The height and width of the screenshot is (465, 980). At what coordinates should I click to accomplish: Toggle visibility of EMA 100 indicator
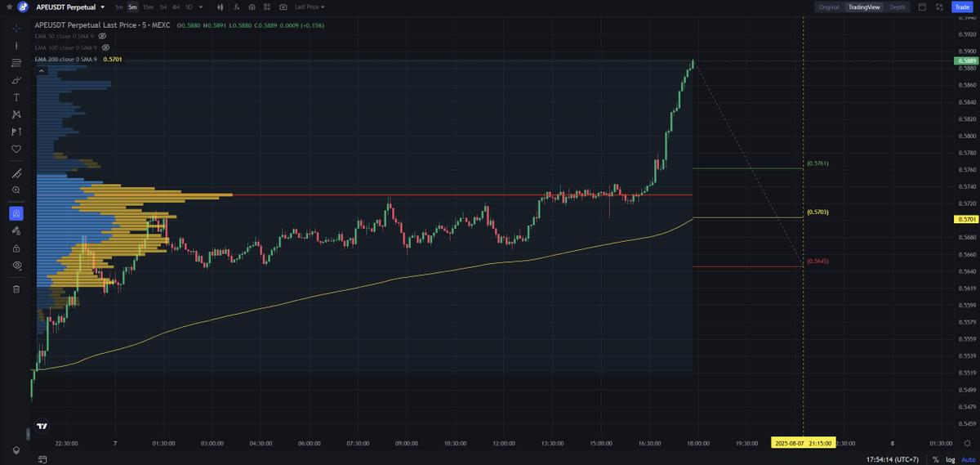click(x=106, y=47)
